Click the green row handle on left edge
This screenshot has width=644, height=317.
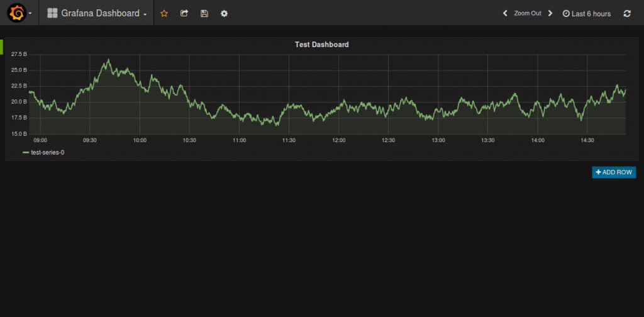point(2,47)
